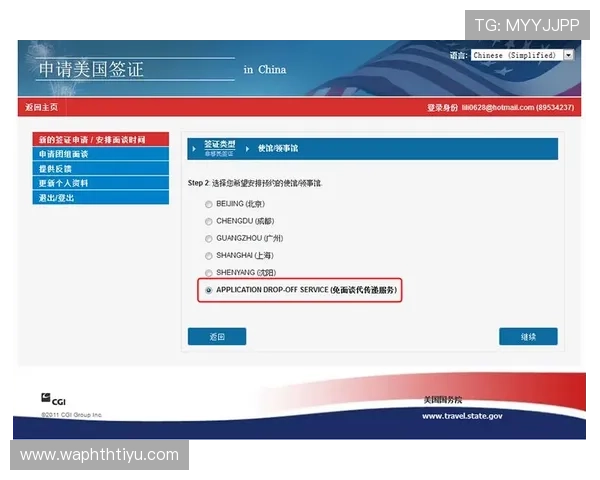
Task: Go to 提供反馈 in the sidebar
Action: 101,168
